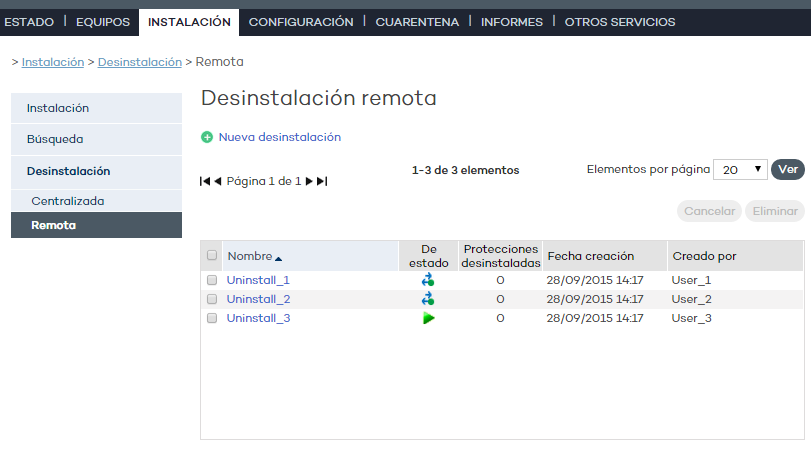Switch to the CONFIGURACIÓN tab
Image resolution: width=811 pixels, height=449 pixels.
(301, 22)
